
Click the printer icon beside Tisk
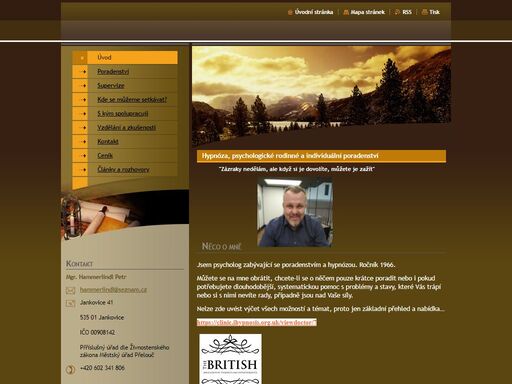point(424,12)
